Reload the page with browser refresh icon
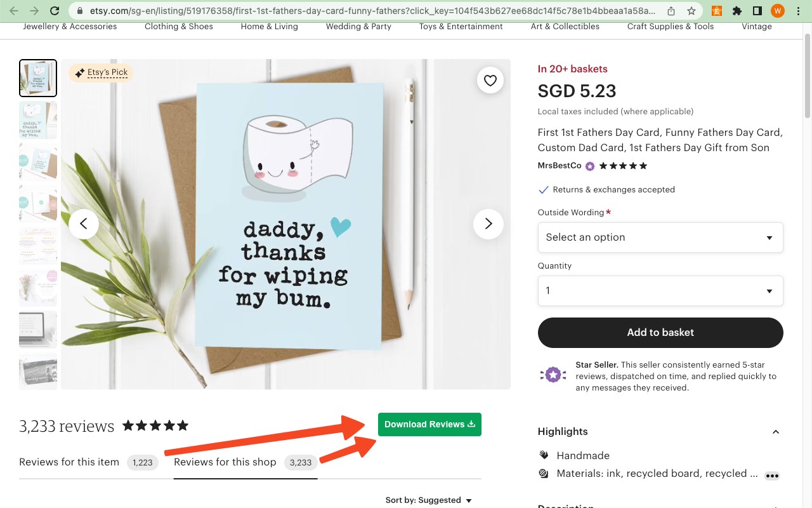Image resolution: width=812 pixels, height=508 pixels. (x=55, y=11)
